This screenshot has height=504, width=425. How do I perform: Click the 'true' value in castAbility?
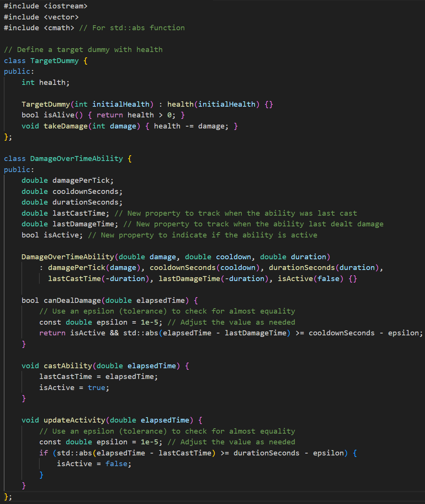click(x=96, y=388)
